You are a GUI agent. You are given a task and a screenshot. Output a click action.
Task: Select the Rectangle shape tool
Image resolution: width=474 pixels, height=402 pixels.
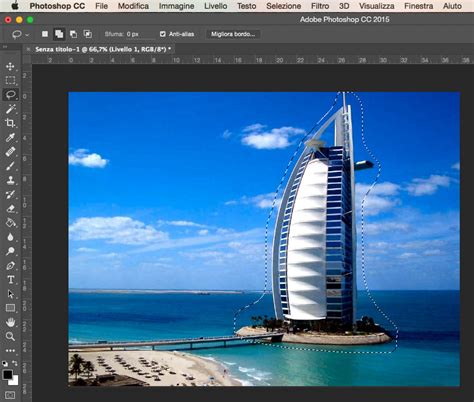pos(10,308)
